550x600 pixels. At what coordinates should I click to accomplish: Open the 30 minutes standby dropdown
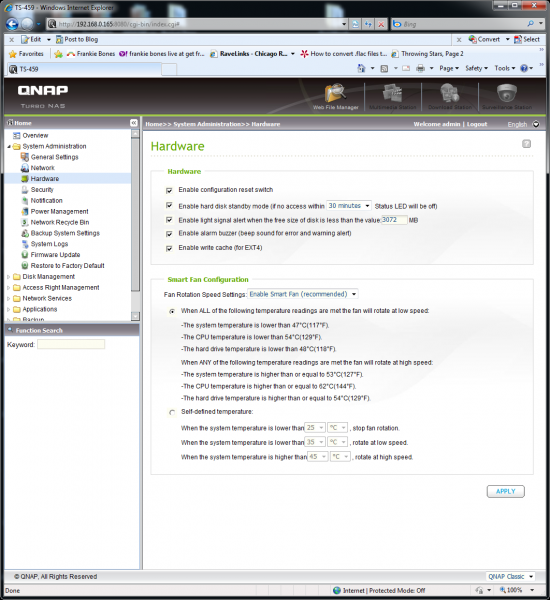[x=349, y=206]
